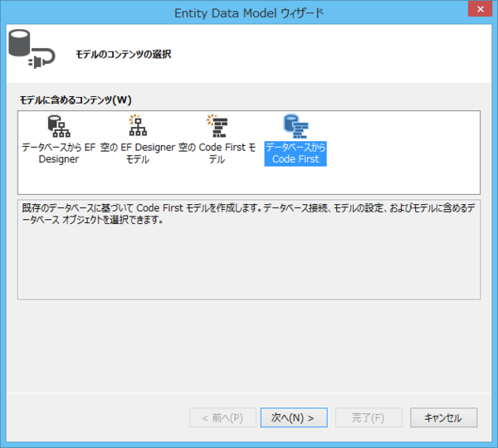The height and width of the screenshot is (448, 498).
Task: Click the データベースから Code First label text
Action: [x=295, y=153]
